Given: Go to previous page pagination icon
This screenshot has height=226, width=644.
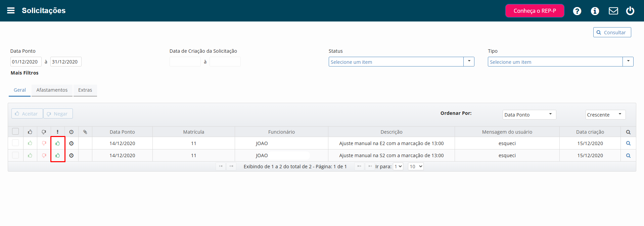Looking at the screenshot, I should tap(231, 166).
